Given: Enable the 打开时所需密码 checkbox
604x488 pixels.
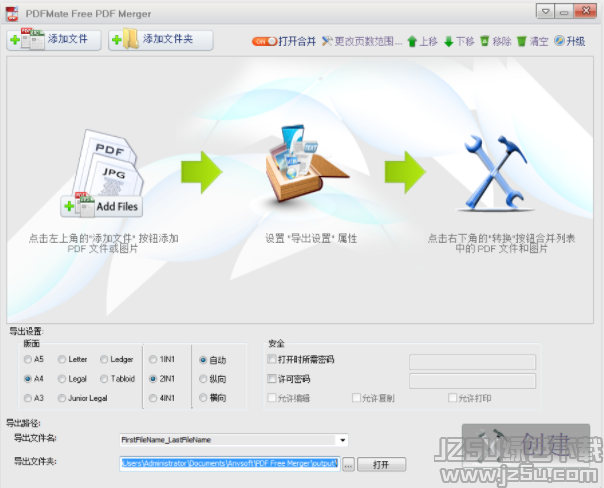Looking at the screenshot, I should [273, 359].
